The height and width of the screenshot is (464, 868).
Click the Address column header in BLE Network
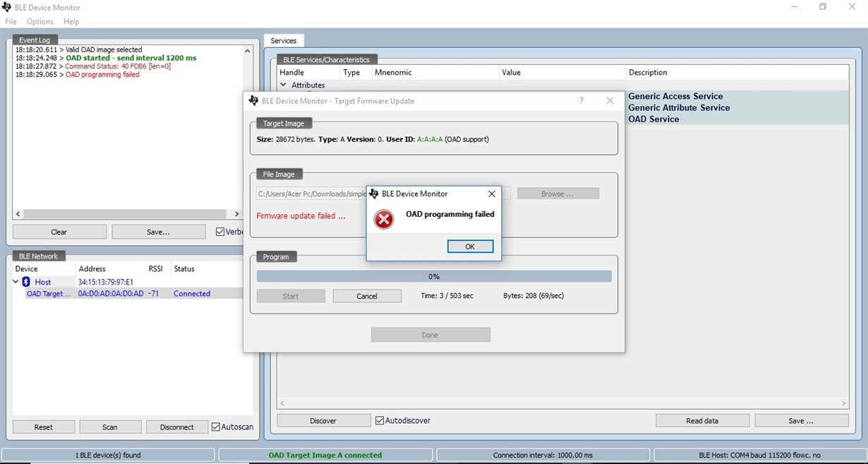(110, 269)
